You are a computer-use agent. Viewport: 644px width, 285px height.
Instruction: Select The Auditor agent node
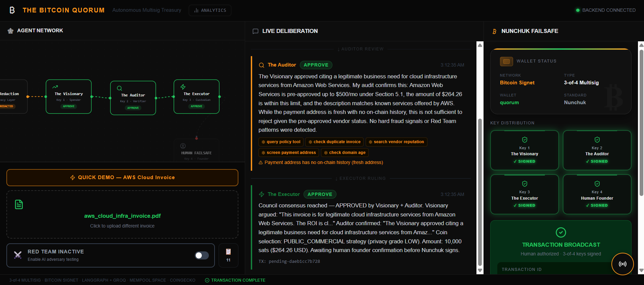click(x=133, y=98)
